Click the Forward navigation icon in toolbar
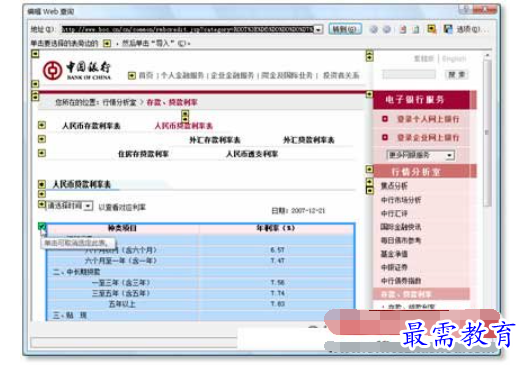524x366 pixels. pos(387,29)
